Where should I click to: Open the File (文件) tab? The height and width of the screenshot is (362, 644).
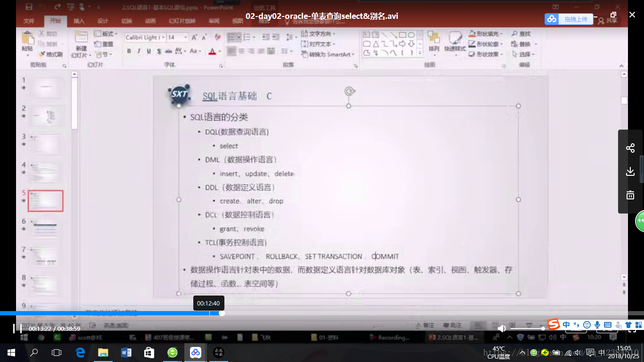click(x=29, y=21)
